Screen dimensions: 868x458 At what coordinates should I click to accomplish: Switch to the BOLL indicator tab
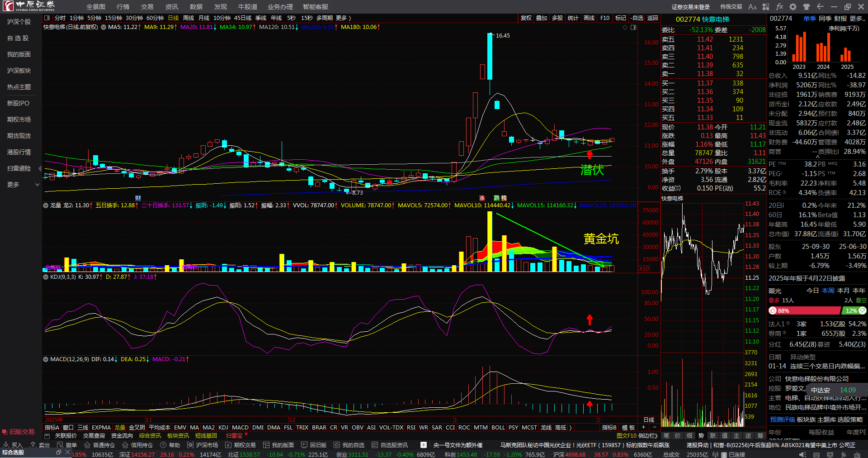[x=498, y=427]
